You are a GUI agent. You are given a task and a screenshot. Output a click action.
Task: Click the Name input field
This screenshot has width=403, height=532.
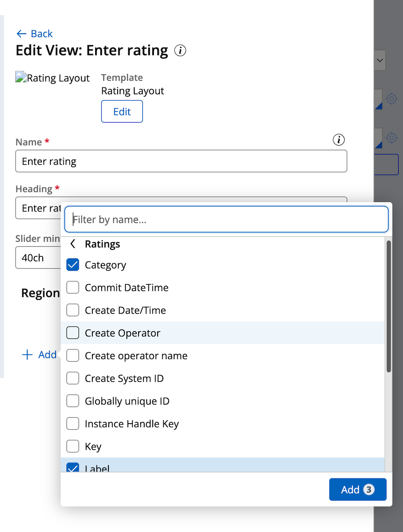point(181,161)
